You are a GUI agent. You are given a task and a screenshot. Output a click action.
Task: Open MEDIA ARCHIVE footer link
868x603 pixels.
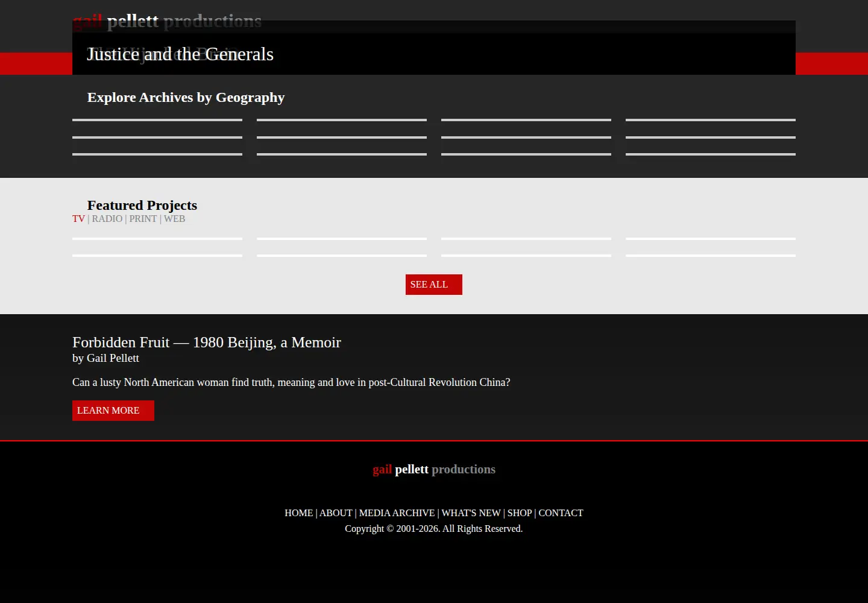(397, 513)
